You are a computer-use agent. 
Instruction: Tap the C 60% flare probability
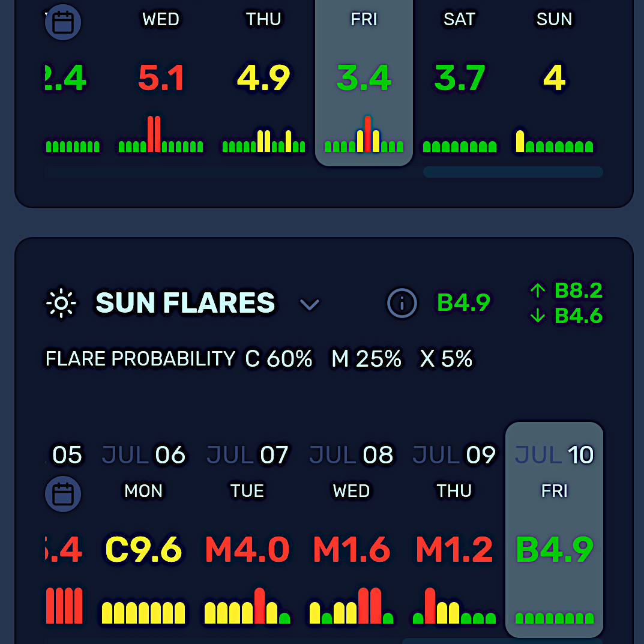[278, 358]
